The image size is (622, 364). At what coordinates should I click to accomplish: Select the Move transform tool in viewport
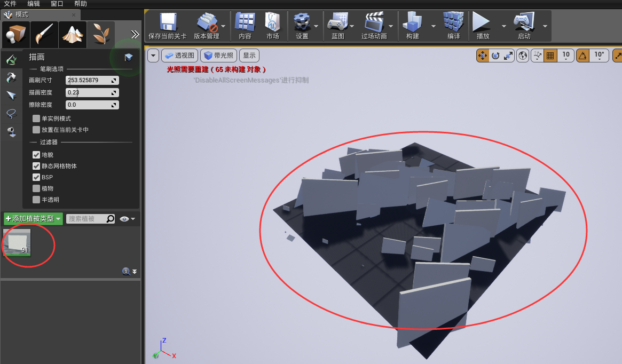point(483,55)
